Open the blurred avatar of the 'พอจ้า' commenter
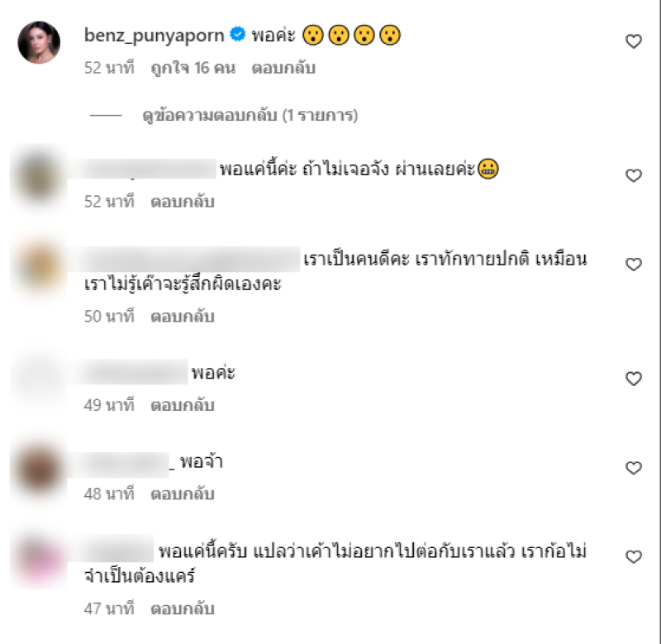Screen dimensions: 661x644 click(x=39, y=469)
